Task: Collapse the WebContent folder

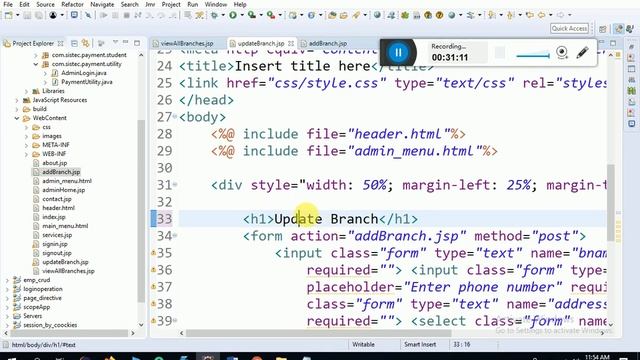Action: point(17,118)
